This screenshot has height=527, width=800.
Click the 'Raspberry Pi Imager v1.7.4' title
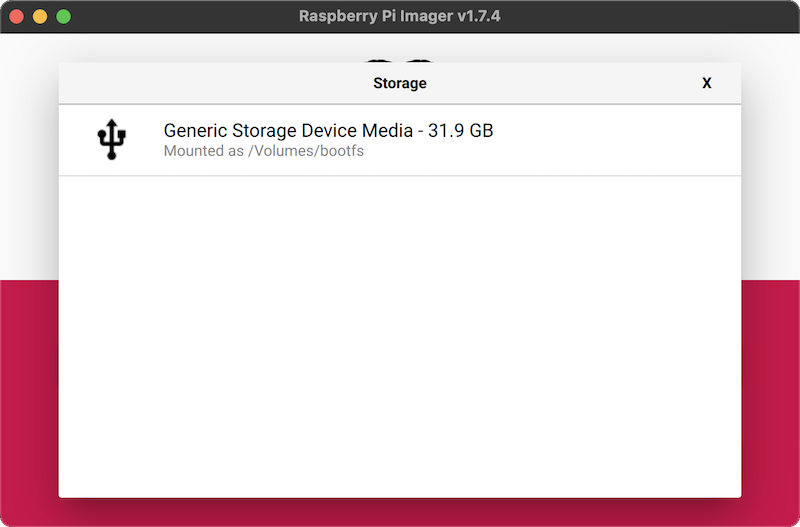400,16
